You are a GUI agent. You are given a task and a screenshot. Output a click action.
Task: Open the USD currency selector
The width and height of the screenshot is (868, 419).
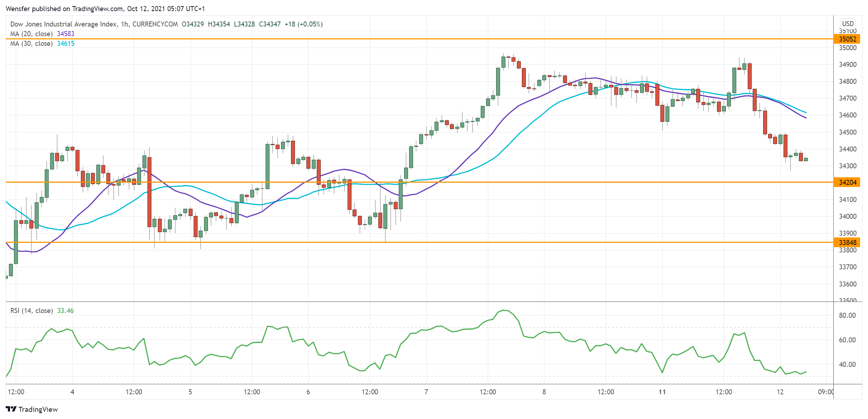pyautogui.click(x=848, y=24)
